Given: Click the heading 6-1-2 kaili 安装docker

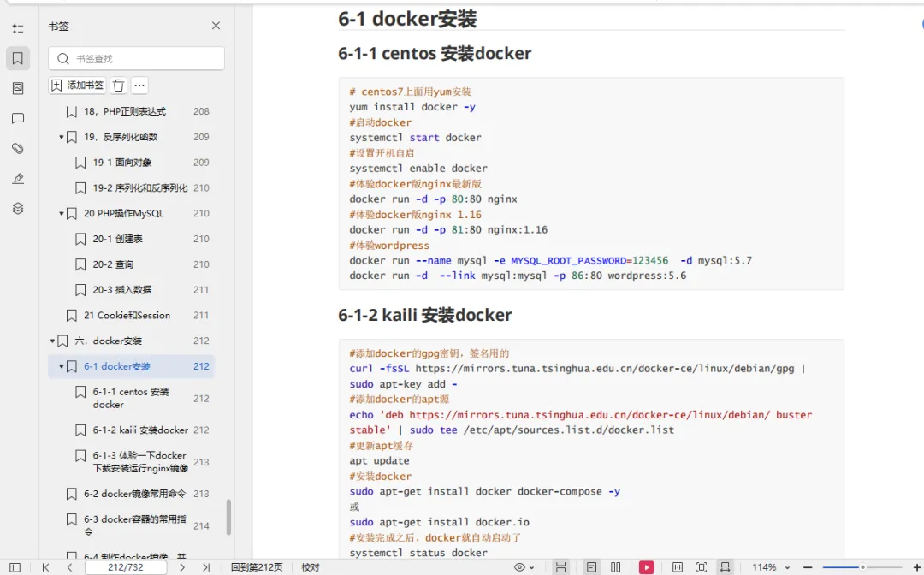Looking at the screenshot, I should coord(425,315).
